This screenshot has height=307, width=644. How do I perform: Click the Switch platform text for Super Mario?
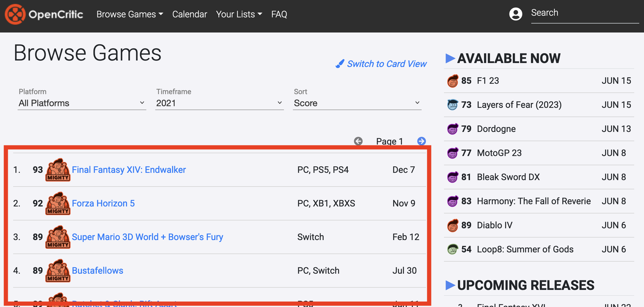311,237
